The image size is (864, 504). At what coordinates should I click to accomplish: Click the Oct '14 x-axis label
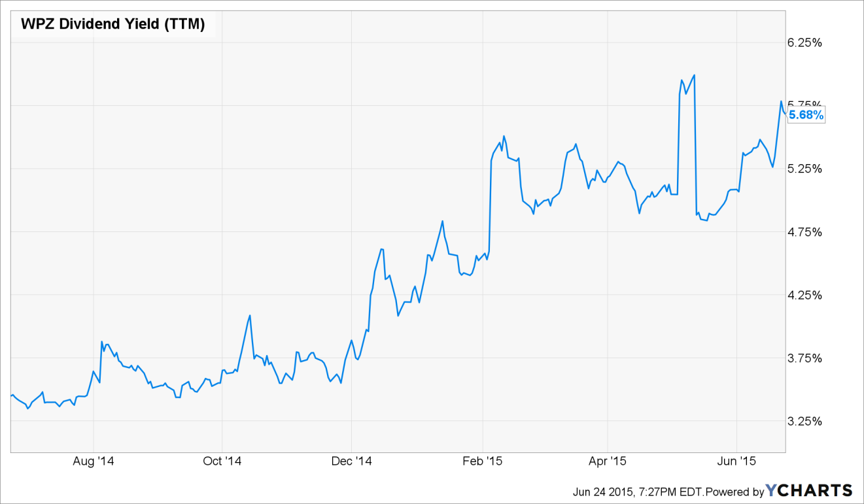pos(222,462)
